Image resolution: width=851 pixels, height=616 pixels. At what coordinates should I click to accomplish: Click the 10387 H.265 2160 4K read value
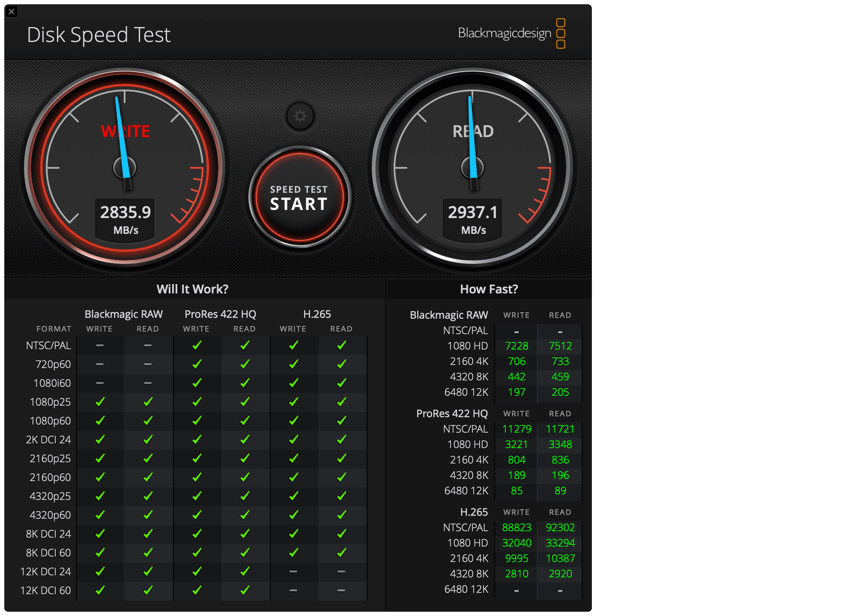pos(560,559)
